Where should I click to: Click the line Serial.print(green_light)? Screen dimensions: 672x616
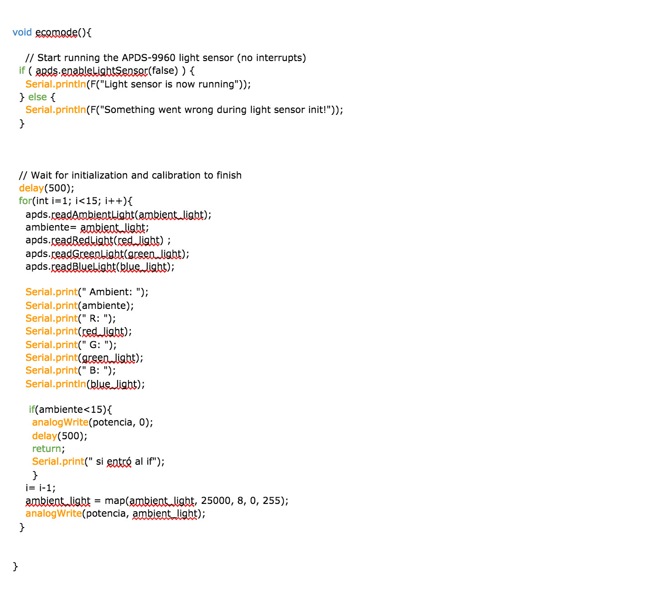pyautogui.click(x=84, y=358)
